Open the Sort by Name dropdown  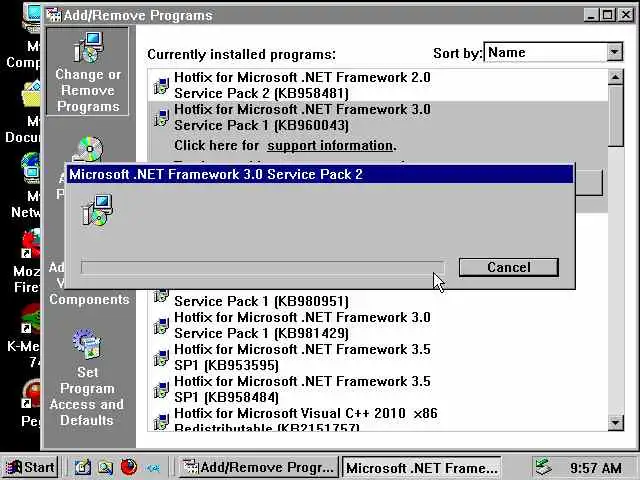pyautogui.click(x=553, y=52)
